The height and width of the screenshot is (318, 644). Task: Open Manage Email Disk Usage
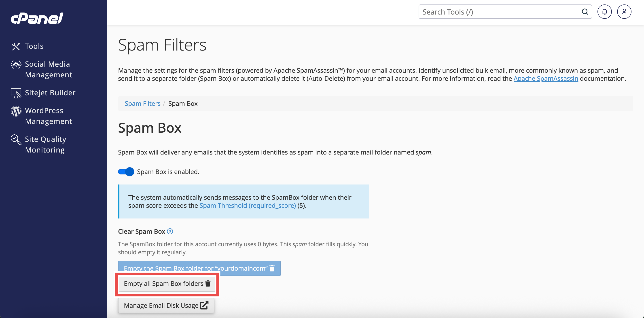(166, 305)
